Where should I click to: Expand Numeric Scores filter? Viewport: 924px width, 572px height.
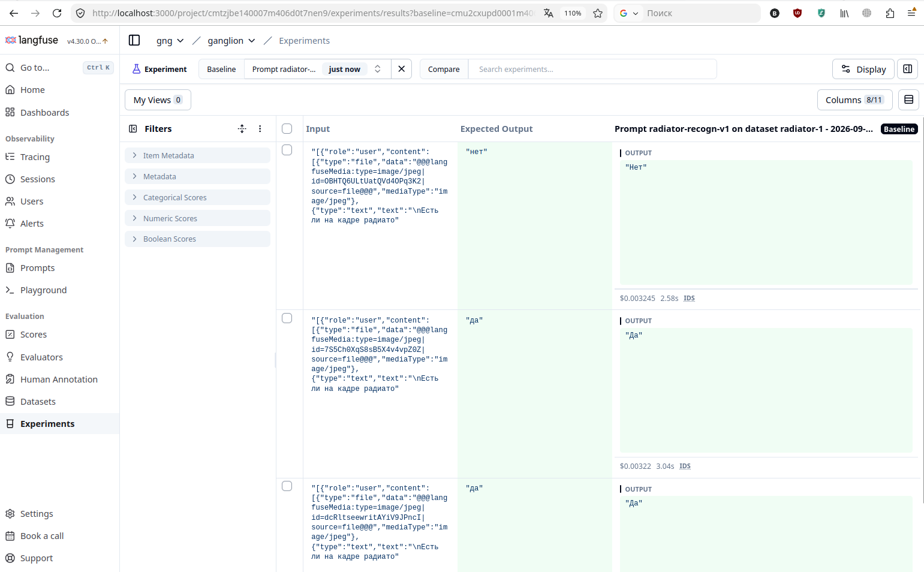[197, 218]
